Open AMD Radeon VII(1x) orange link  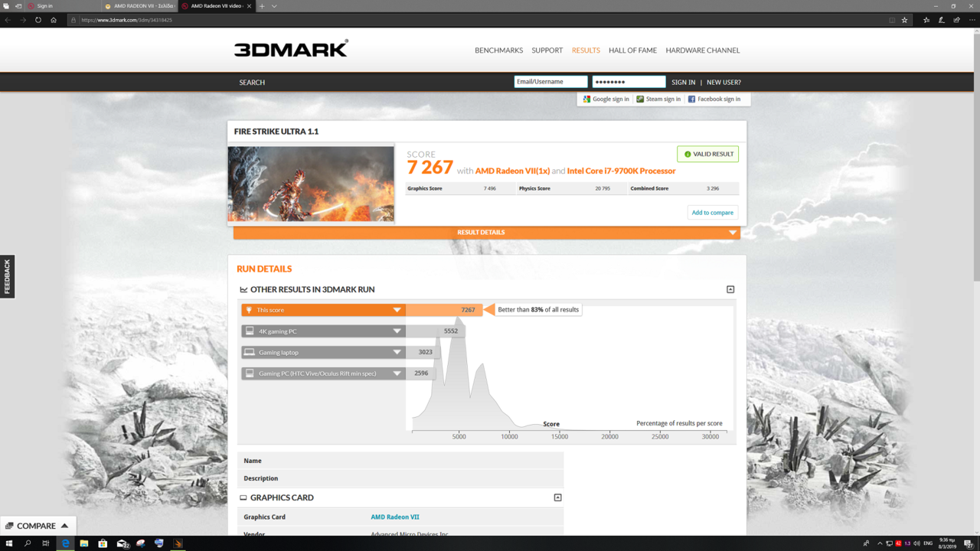click(x=512, y=171)
